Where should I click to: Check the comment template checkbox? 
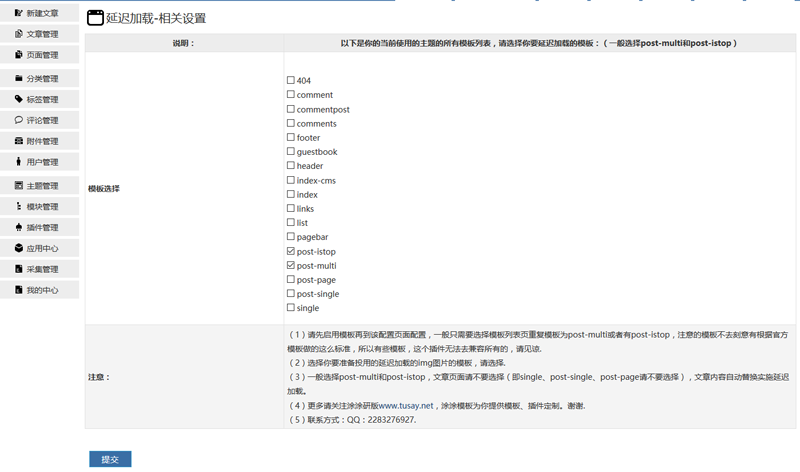291,94
